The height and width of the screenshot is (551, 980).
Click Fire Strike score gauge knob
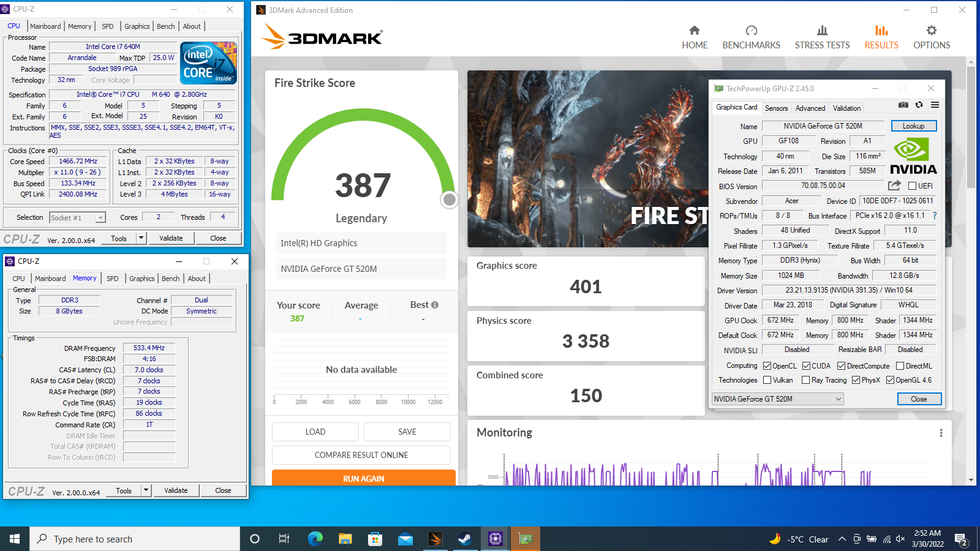tap(450, 200)
